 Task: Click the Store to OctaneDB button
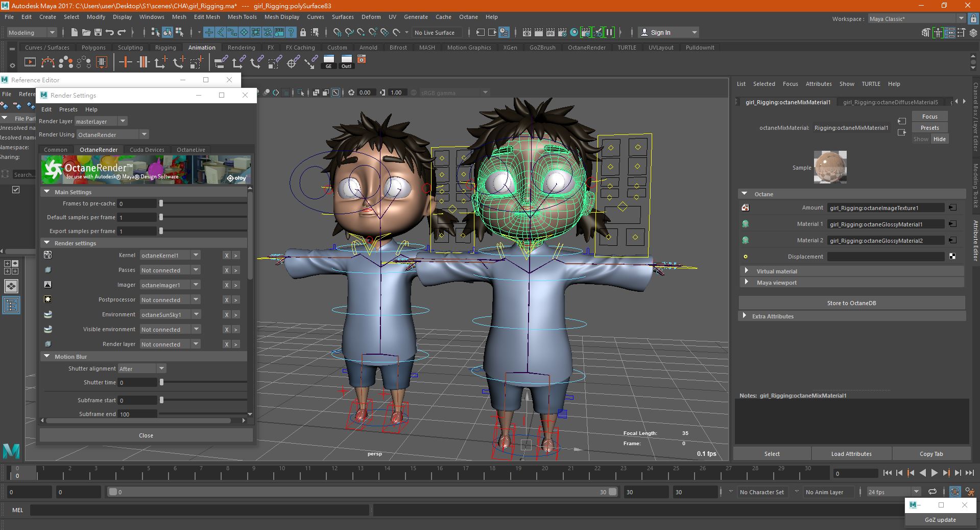coord(851,303)
